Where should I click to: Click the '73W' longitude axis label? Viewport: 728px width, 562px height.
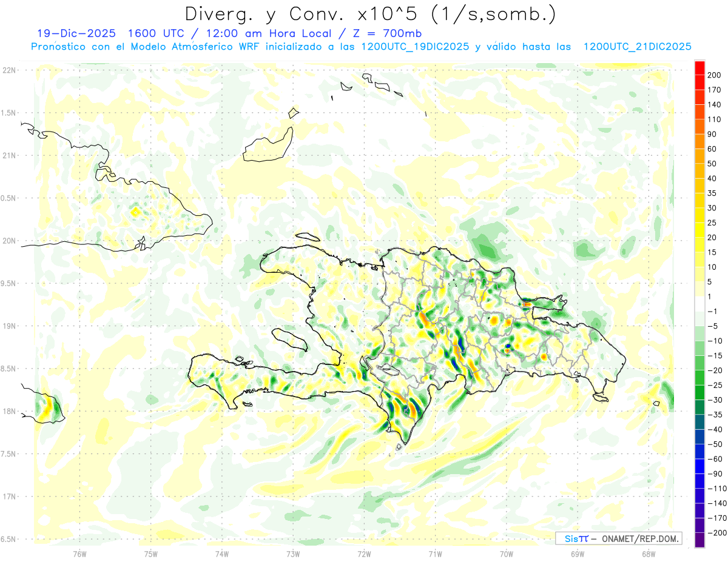pos(293,554)
